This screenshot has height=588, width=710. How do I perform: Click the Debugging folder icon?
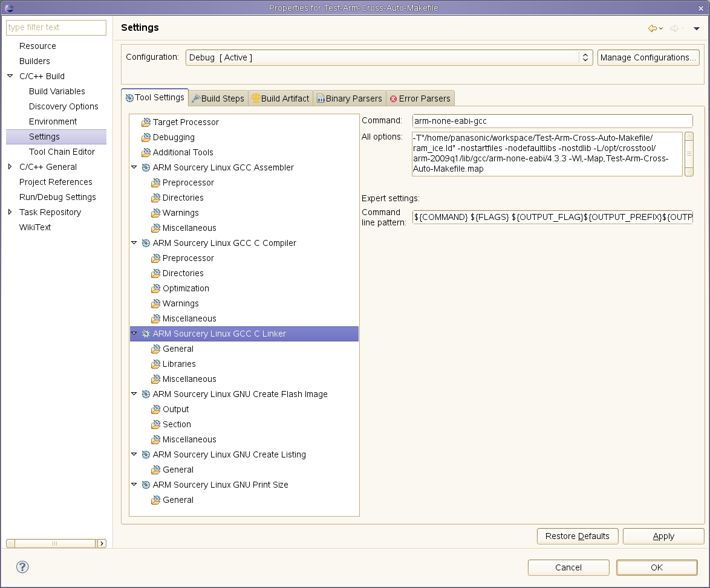pos(146,137)
